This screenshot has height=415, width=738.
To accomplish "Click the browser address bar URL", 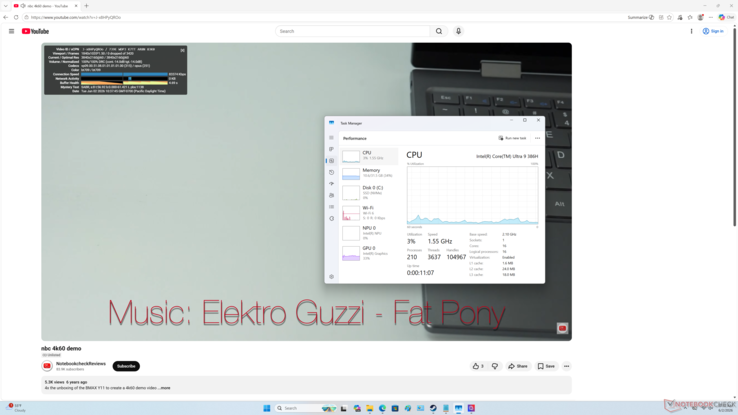I will pos(76,17).
